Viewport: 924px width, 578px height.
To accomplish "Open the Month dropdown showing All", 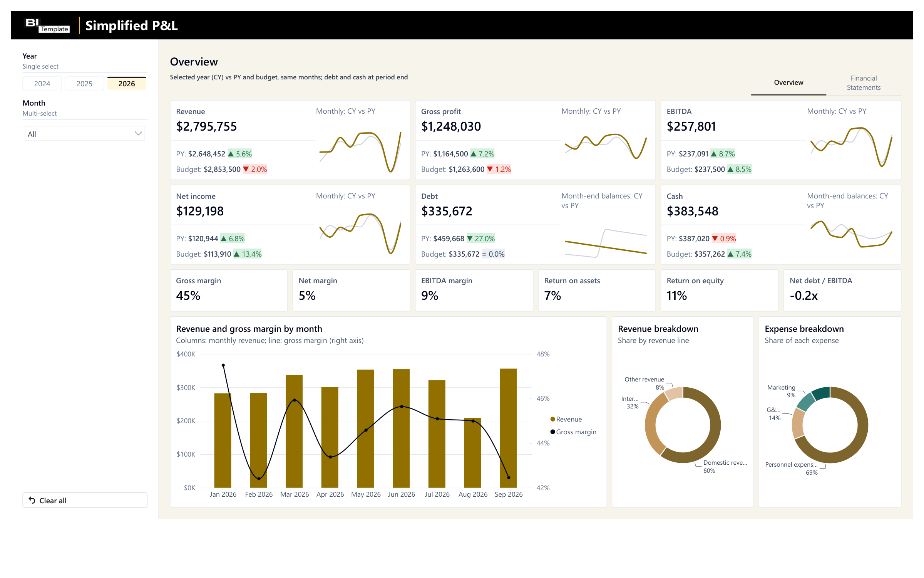I will tap(85, 134).
